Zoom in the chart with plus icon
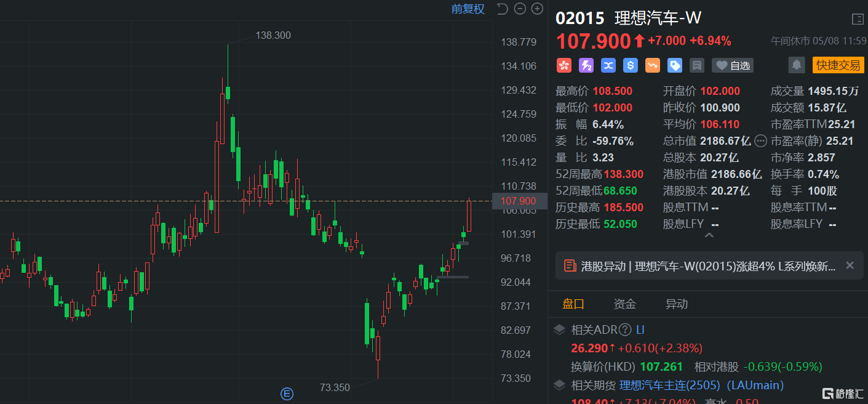Screen dimensions: 868x404 pos(537,9)
